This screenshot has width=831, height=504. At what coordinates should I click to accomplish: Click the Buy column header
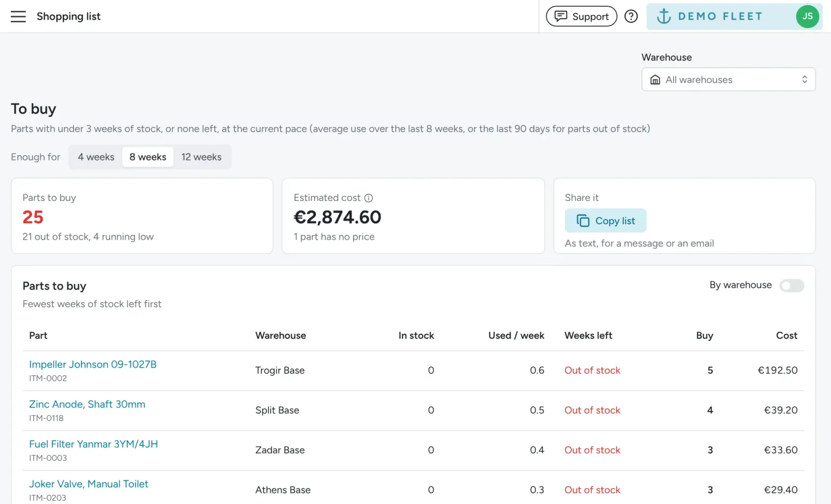(704, 335)
